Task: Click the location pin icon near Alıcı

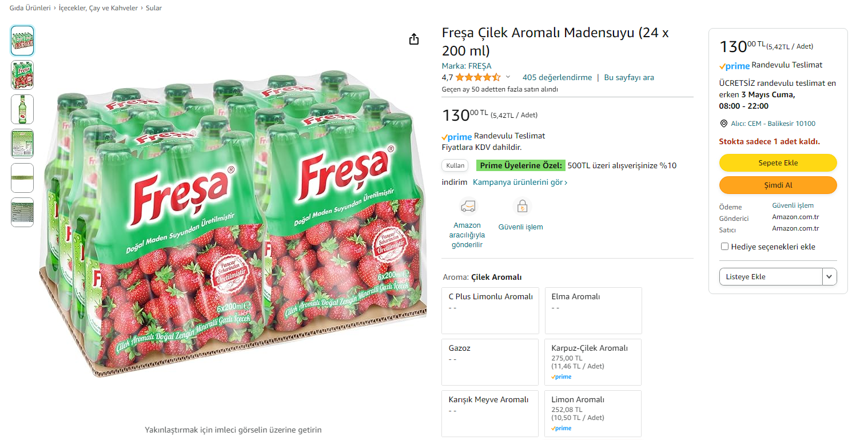Action: point(724,124)
